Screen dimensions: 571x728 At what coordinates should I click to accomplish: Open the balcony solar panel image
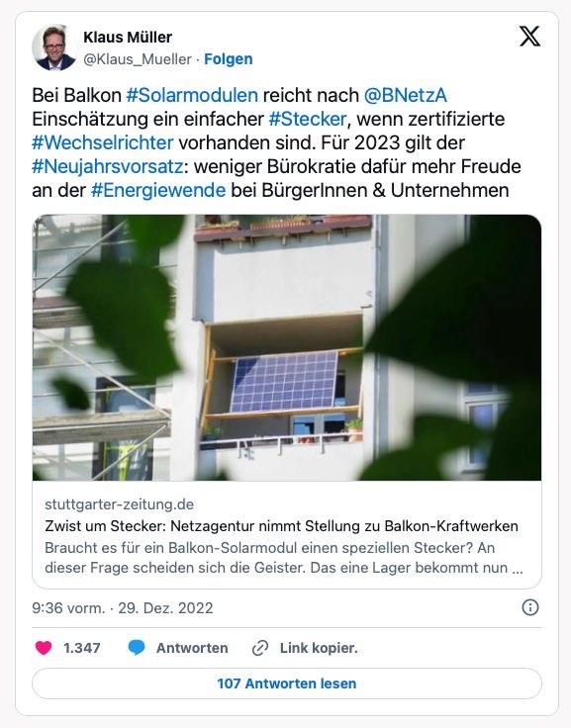pos(287,347)
